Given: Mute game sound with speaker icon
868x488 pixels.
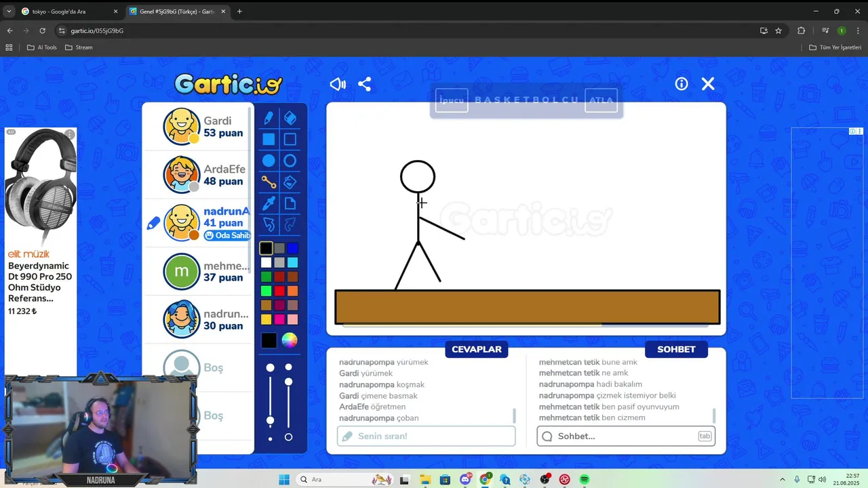Looking at the screenshot, I should [338, 84].
